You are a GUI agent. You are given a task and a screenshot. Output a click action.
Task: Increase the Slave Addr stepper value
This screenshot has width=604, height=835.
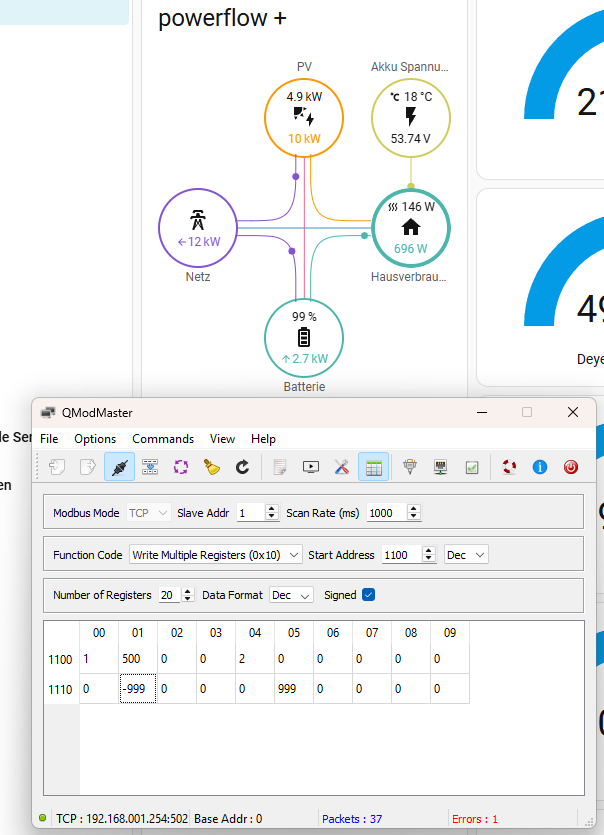pyautogui.click(x=272, y=509)
